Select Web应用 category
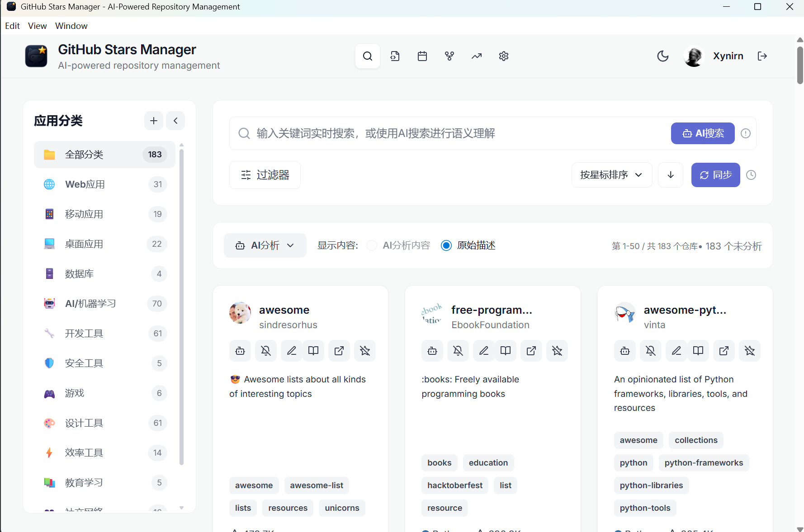The width and height of the screenshot is (804, 532). click(x=104, y=184)
